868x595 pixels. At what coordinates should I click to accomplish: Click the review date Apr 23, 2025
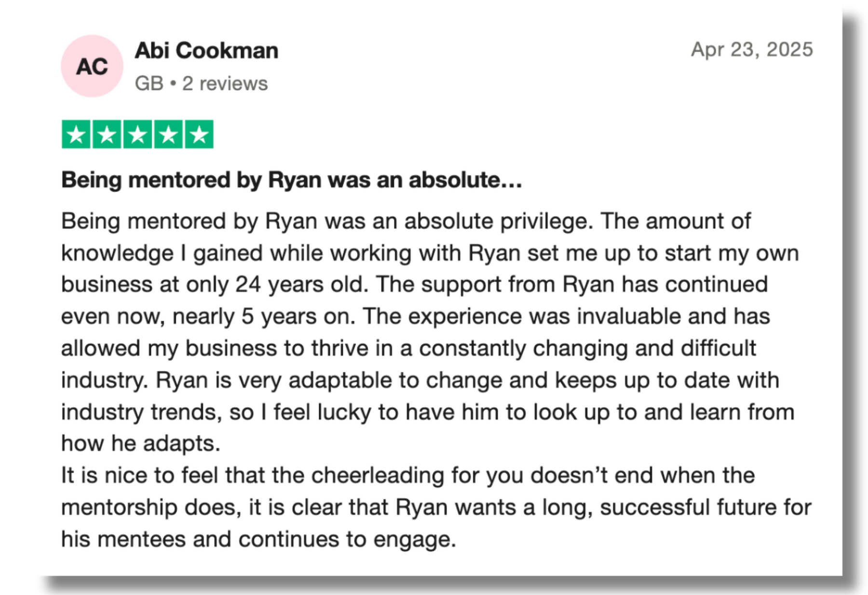click(751, 50)
